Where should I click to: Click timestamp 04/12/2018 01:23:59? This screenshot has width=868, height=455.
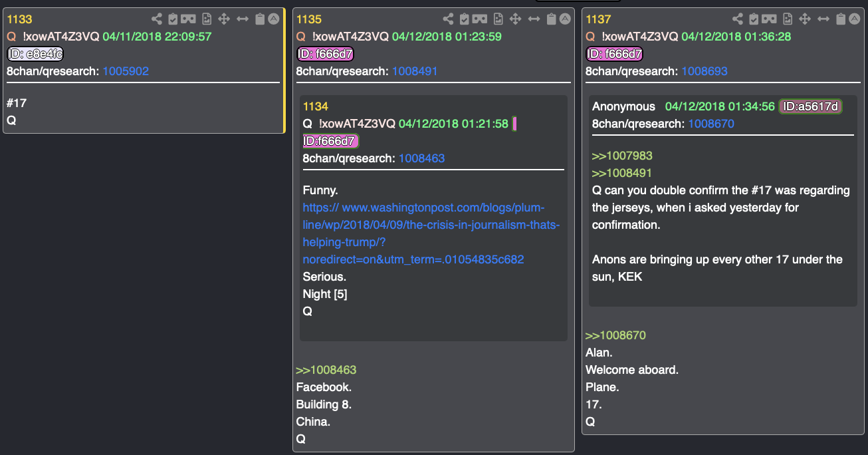point(447,37)
